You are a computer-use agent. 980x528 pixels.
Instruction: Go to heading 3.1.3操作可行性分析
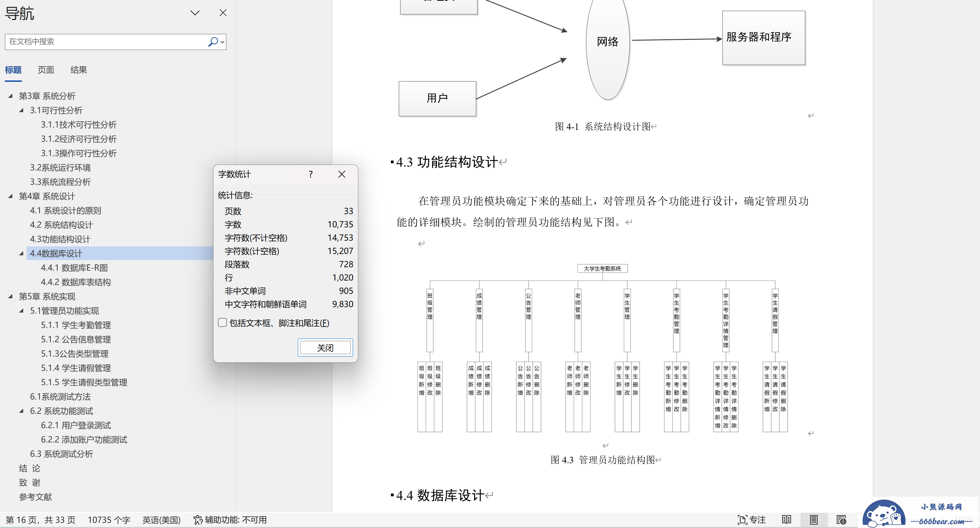[79, 153]
